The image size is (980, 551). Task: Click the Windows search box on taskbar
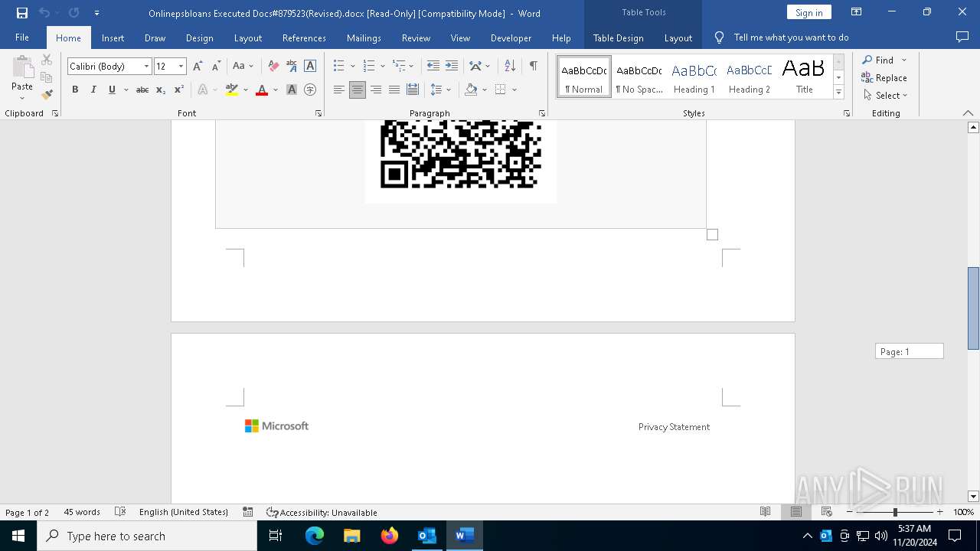[147, 536]
